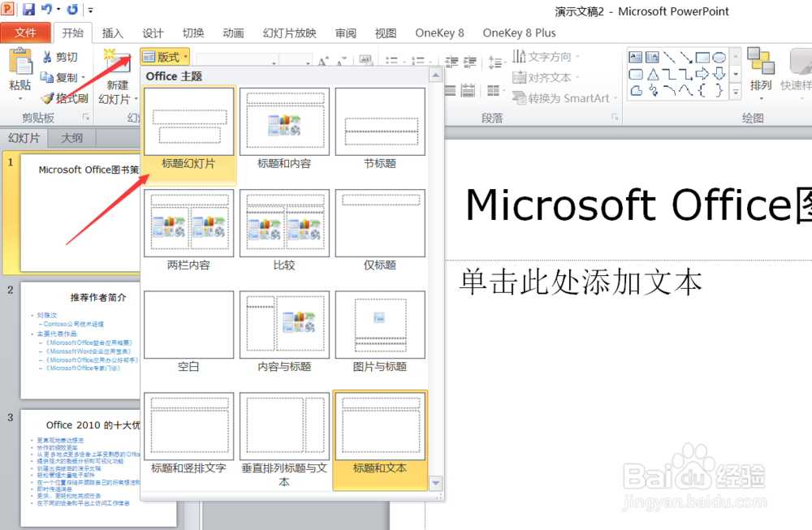Select the 标题幻灯片 layout
This screenshot has height=530, width=812.
pyautogui.click(x=188, y=122)
